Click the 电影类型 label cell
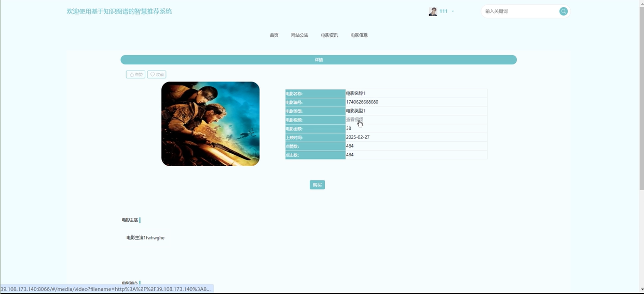 pyautogui.click(x=315, y=111)
